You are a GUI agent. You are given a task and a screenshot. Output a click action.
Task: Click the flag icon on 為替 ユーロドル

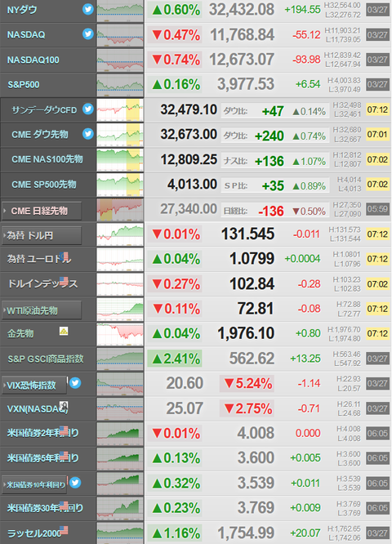64,256
